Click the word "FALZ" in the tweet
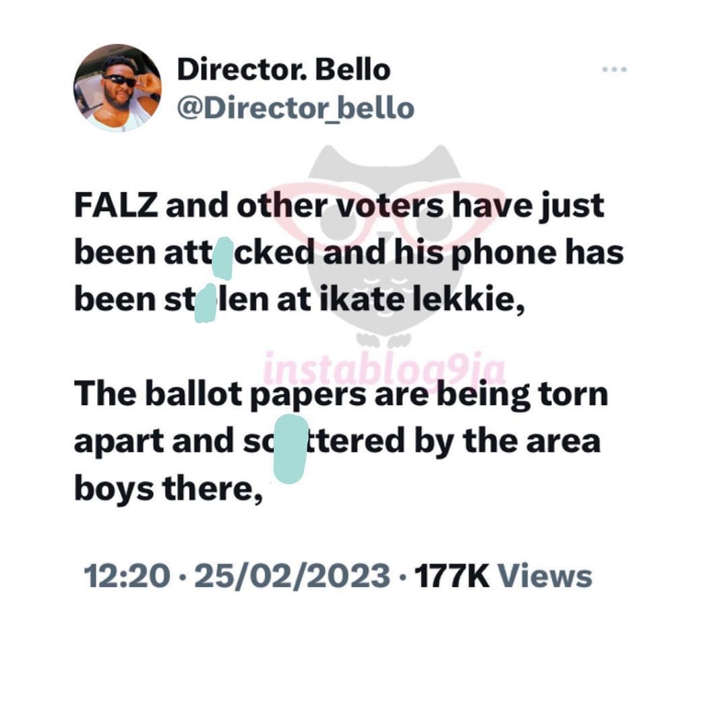 pos(116,206)
